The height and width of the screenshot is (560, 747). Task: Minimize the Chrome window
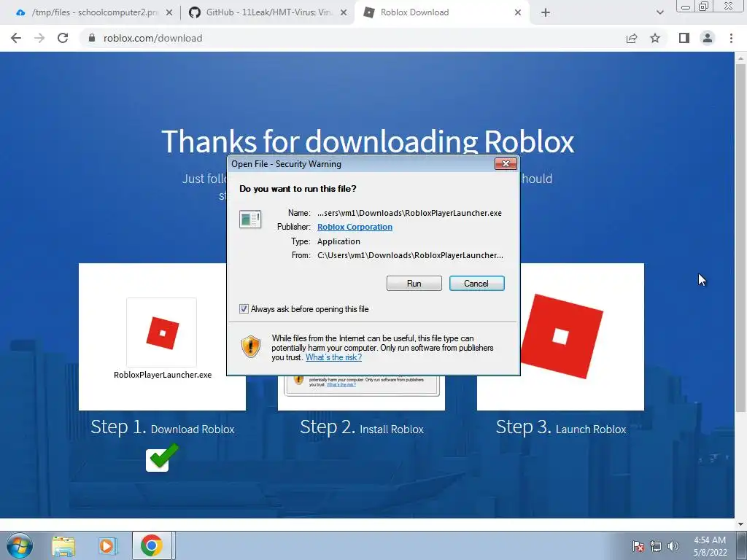point(686,6)
